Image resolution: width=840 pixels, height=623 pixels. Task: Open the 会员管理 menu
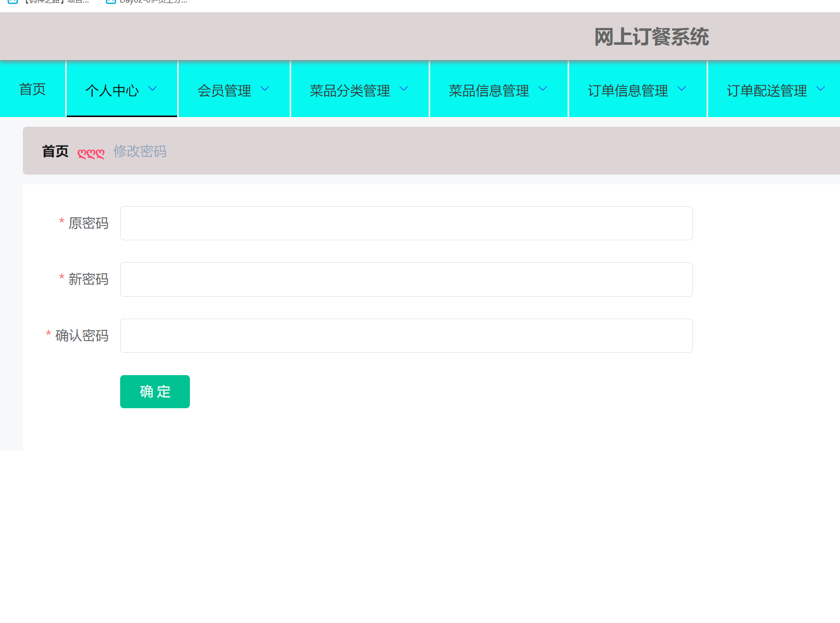click(x=234, y=89)
